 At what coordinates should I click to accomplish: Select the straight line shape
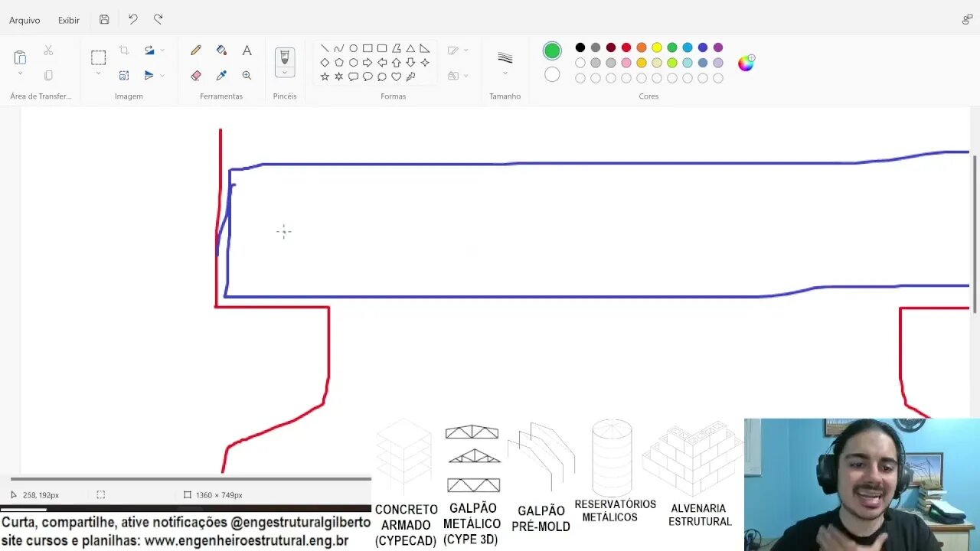point(325,48)
